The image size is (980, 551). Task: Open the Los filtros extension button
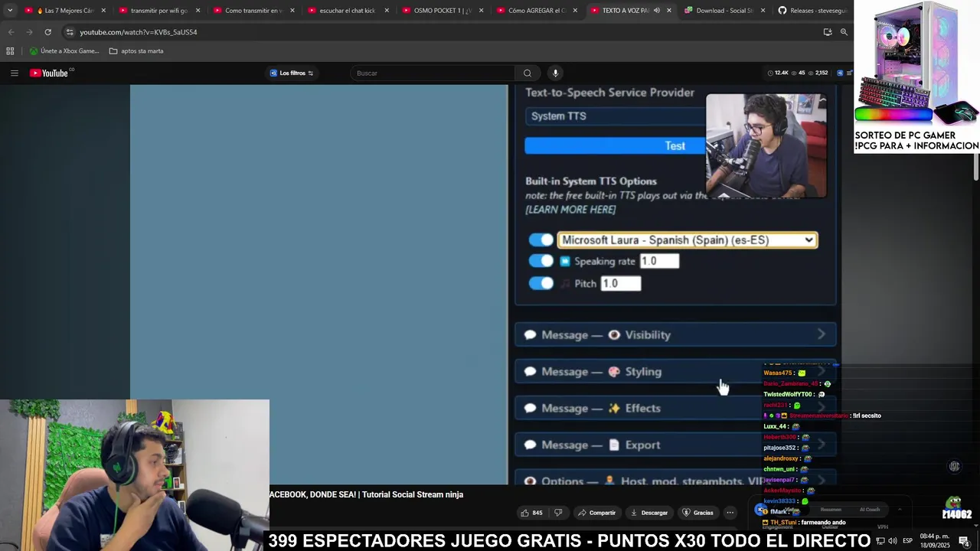(292, 73)
